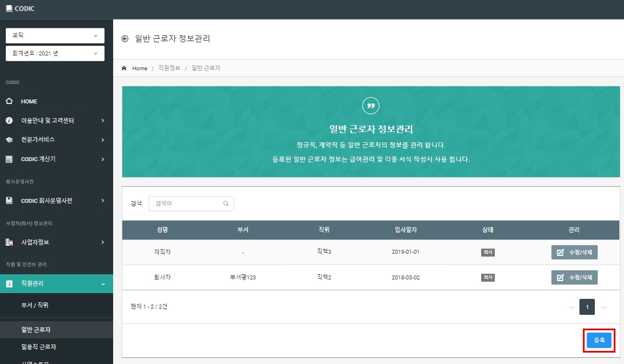The width and height of the screenshot is (624, 364).
Task: Select the 부서 / 직위 submenu item
Action: click(x=35, y=305)
